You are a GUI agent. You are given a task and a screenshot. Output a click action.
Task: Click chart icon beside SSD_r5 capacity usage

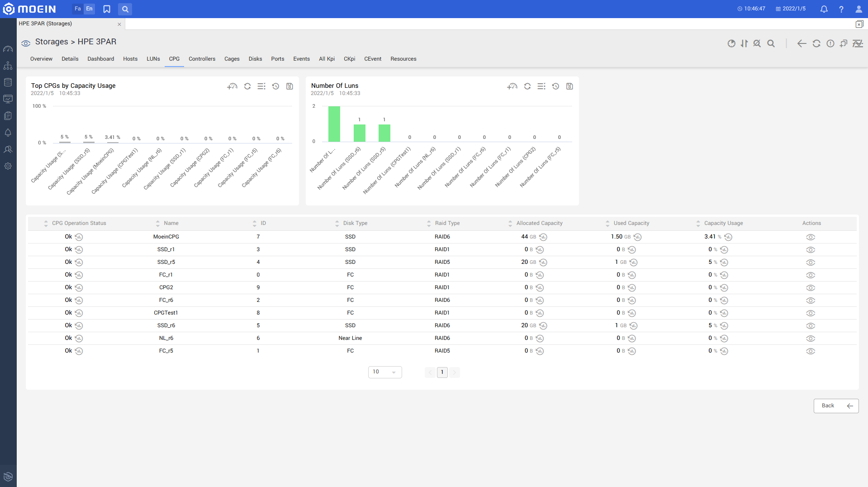tap(724, 263)
